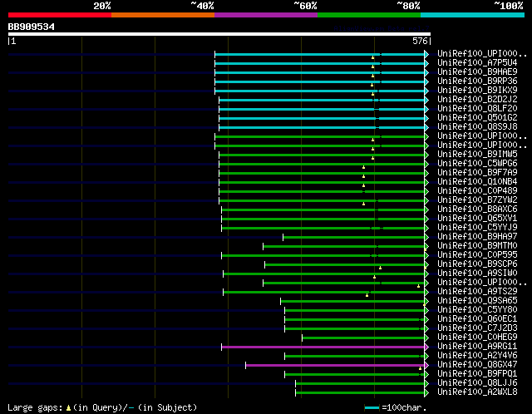Image resolution: width=532 pixels, height=414 pixels.
Task: Click the Large gaps legend text
Action: (x=35, y=407)
